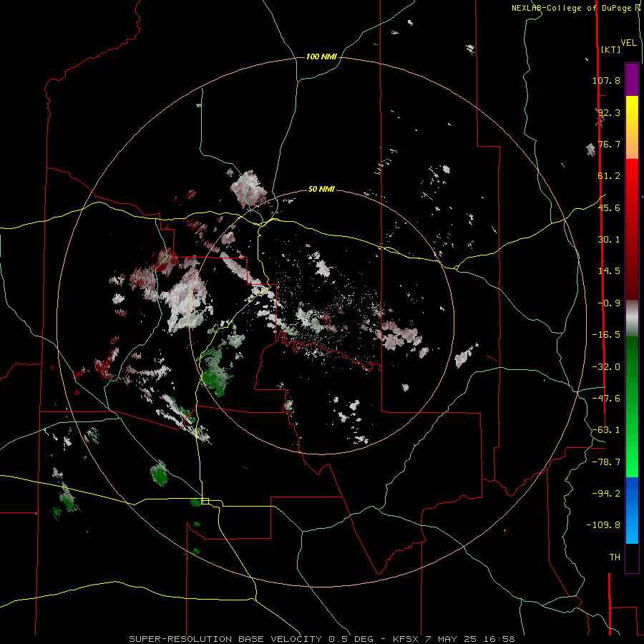Viewport: 644px width, 644px height.
Task: Click the 14.5 velocity scale value
Action: [609, 271]
